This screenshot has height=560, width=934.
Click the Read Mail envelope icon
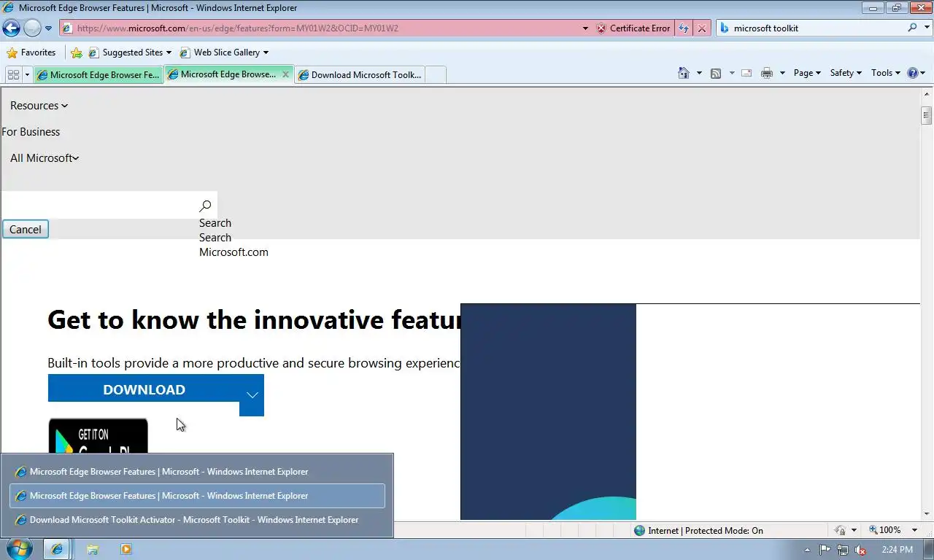pyautogui.click(x=746, y=73)
